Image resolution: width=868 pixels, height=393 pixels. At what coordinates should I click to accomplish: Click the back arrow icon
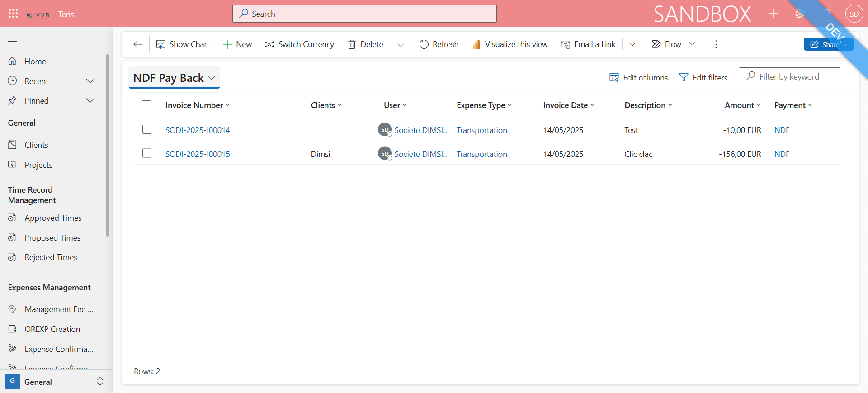137,44
